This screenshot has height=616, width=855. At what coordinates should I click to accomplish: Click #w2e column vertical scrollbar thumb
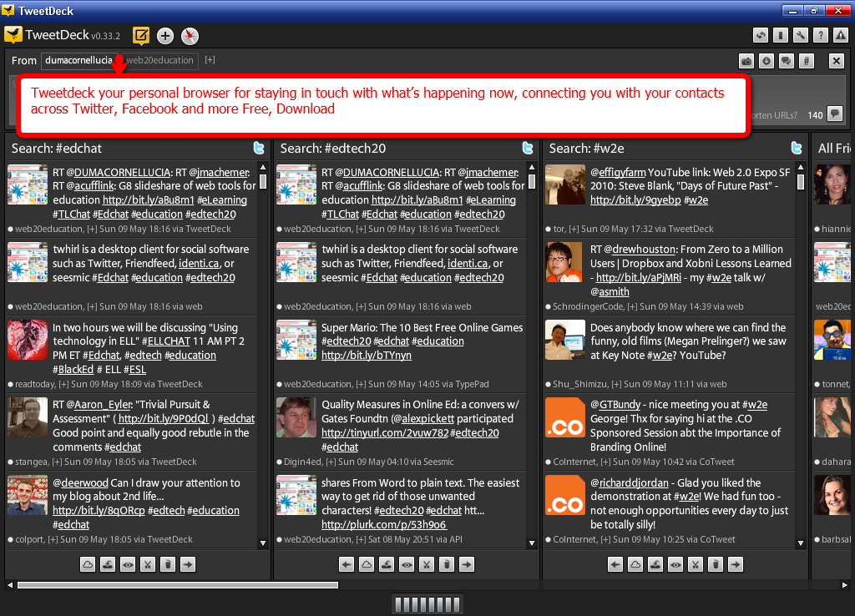[x=801, y=181]
